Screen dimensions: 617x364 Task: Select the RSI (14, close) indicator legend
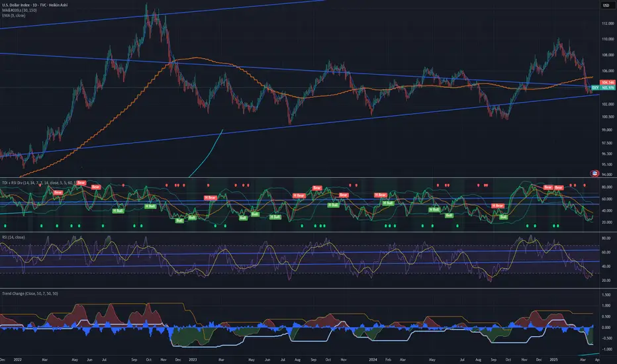point(13,238)
